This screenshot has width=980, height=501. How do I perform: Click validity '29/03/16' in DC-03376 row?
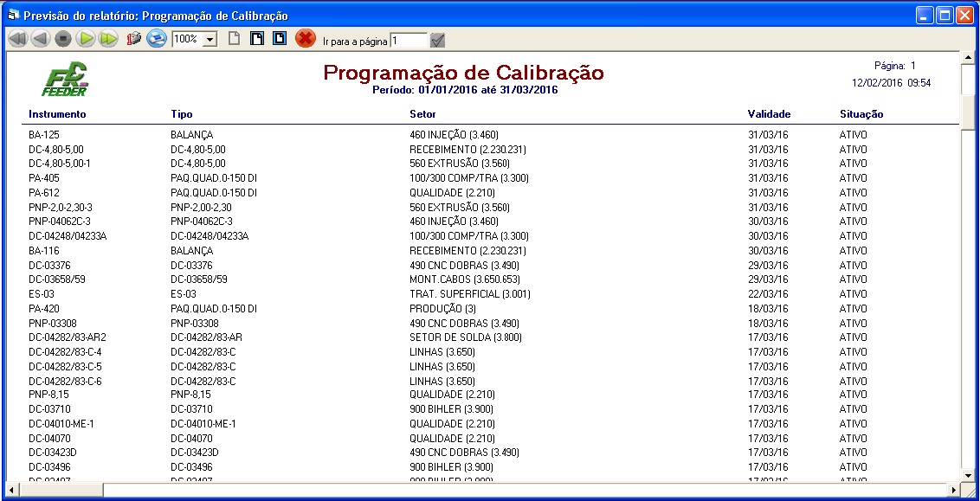768,265
